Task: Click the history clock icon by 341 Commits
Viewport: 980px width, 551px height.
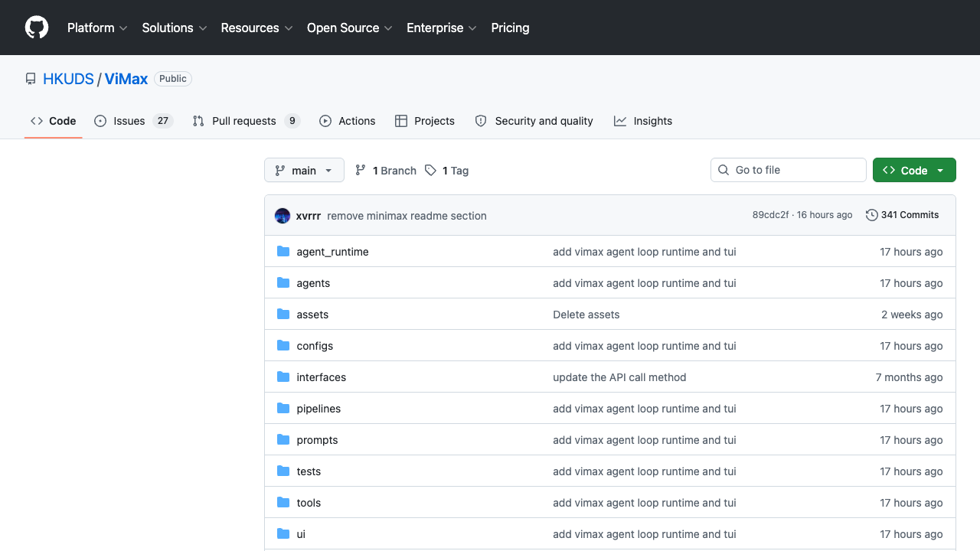Action: (x=871, y=215)
